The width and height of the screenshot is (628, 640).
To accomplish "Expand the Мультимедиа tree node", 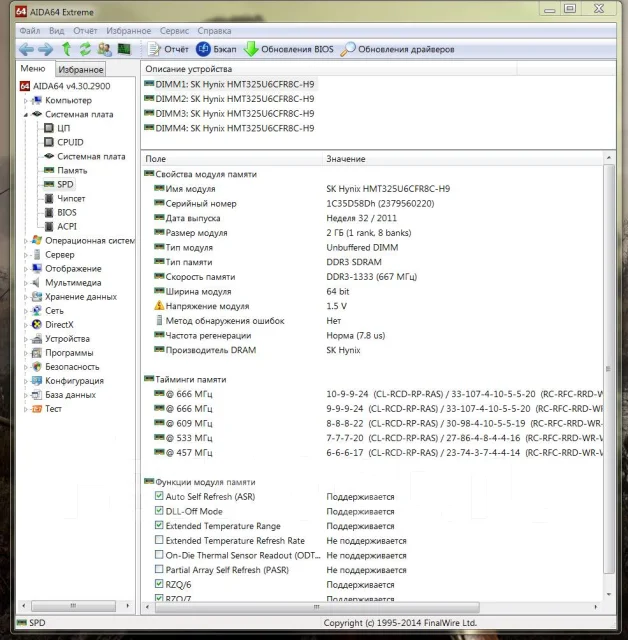I will (25, 283).
